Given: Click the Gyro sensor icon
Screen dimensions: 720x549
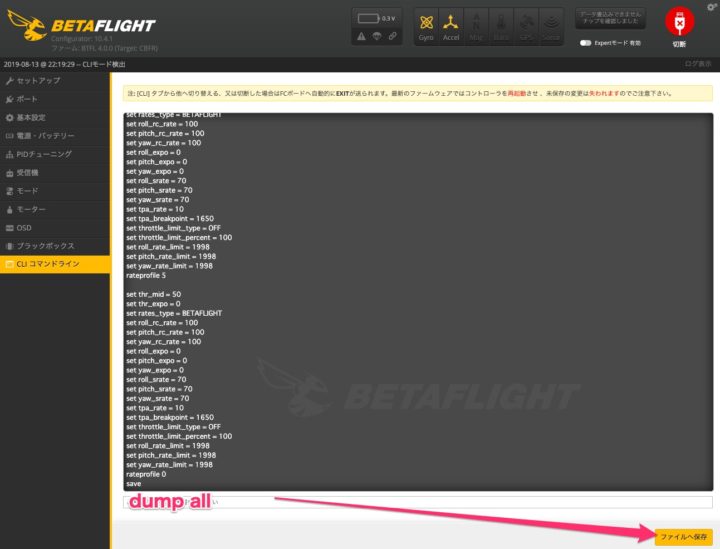Looking at the screenshot, I should tap(426, 25).
